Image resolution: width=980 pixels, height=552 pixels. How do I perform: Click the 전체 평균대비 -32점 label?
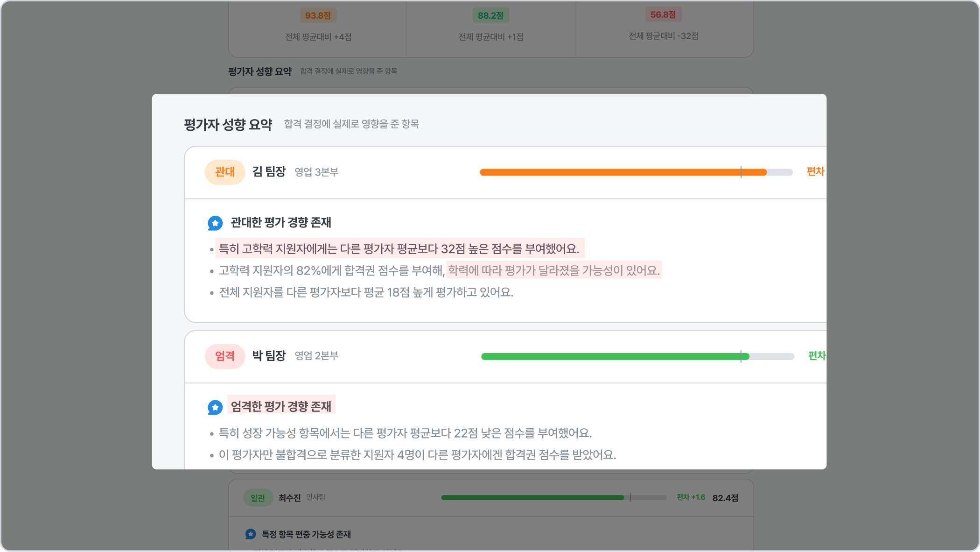664,36
